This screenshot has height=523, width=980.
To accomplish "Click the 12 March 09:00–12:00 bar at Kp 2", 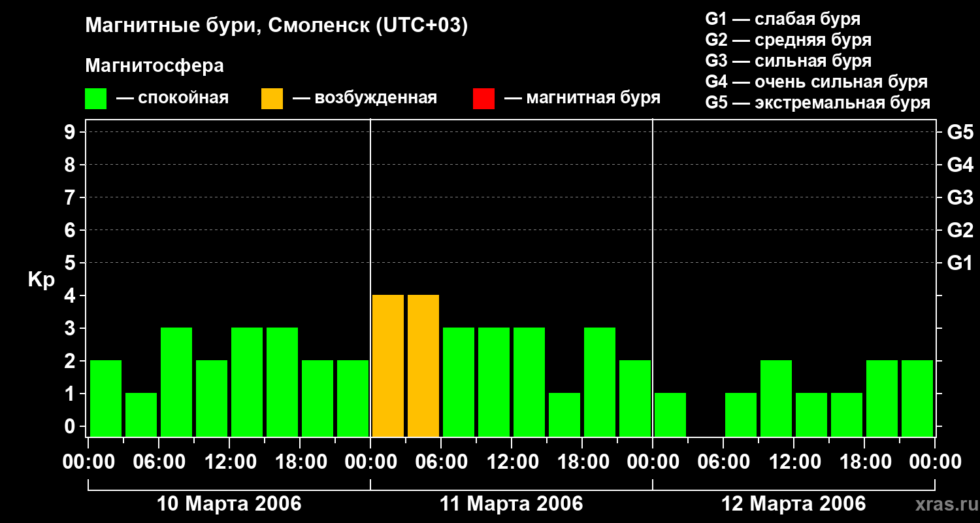I will 776,399.
